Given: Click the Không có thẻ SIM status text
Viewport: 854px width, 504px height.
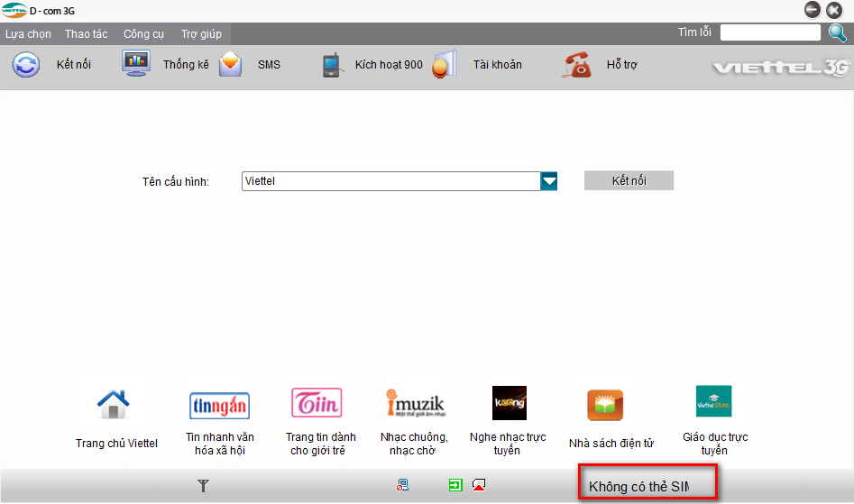Looking at the screenshot, I should [x=638, y=487].
